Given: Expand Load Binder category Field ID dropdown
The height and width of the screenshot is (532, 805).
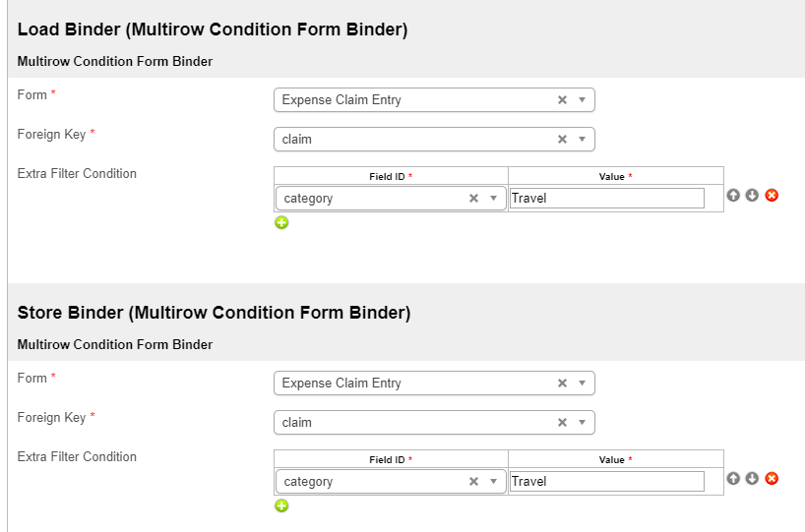Looking at the screenshot, I should click(x=493, y=199).
